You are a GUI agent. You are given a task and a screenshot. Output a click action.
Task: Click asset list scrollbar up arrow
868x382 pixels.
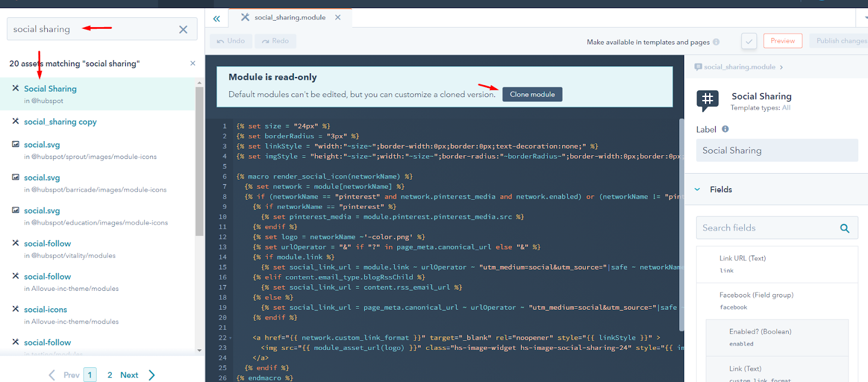coord(199,82)
